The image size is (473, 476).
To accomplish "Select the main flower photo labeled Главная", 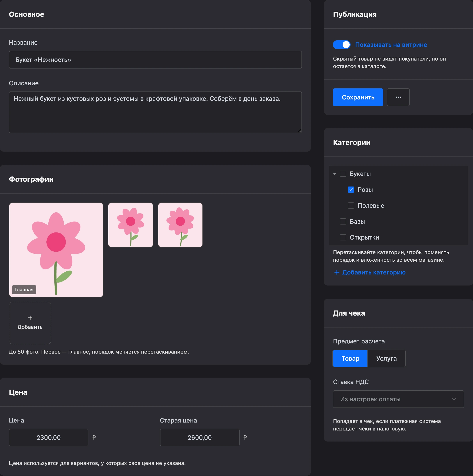I will (x=56, y=250).
